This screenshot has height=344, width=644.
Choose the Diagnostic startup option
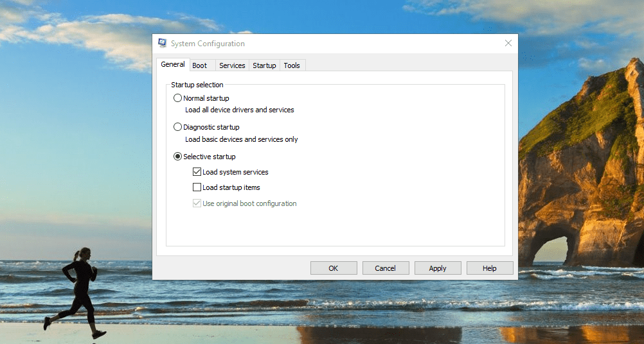click(x=178, y=127)
